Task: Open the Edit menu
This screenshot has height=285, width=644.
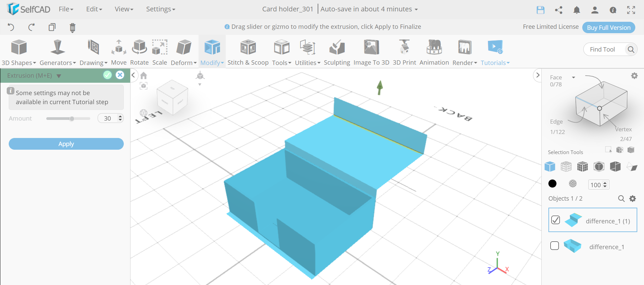Action: click(94, 9)
